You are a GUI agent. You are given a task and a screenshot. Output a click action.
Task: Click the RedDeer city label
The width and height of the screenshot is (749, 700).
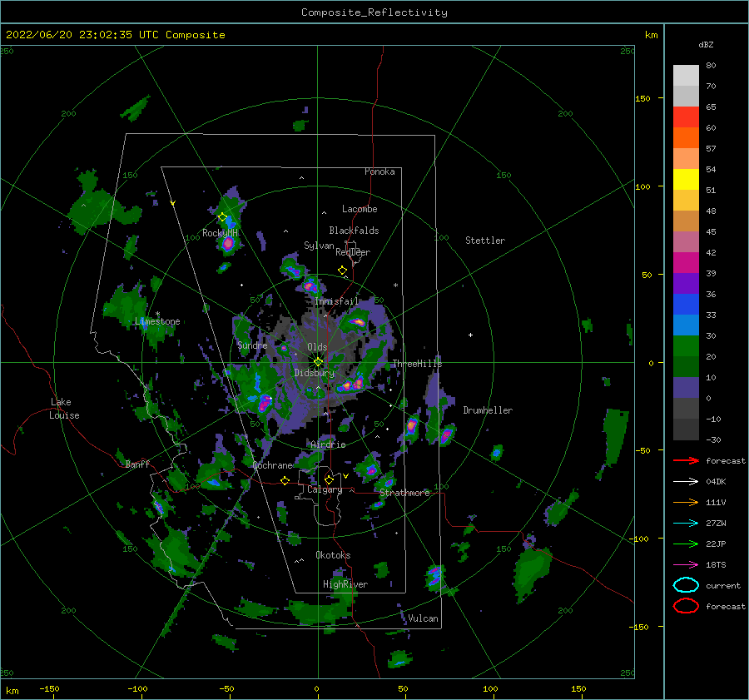(x=353, y=252)
